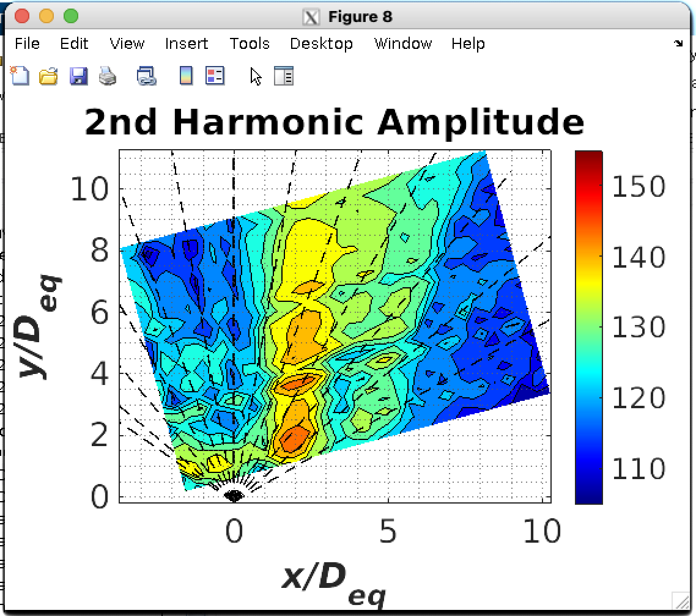
Task: Select the Edit Plot arrow tool
Action: pos(256,76)
